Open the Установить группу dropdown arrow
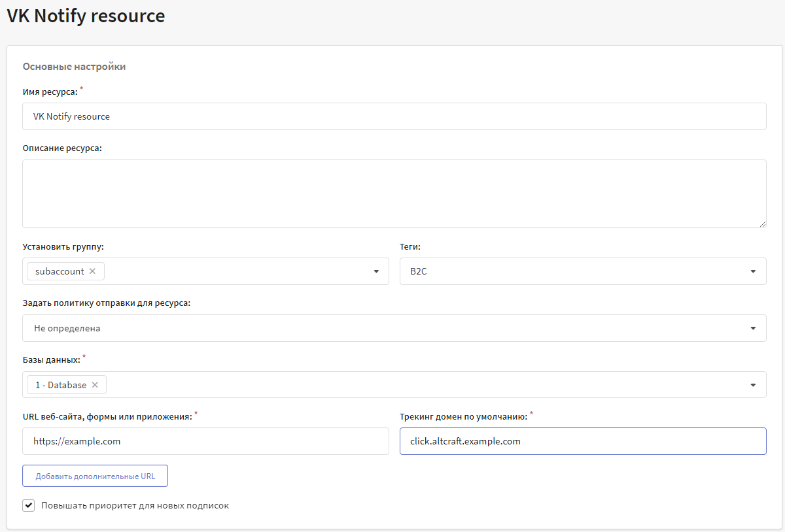785x532 pixels. (x=376, y=271)
